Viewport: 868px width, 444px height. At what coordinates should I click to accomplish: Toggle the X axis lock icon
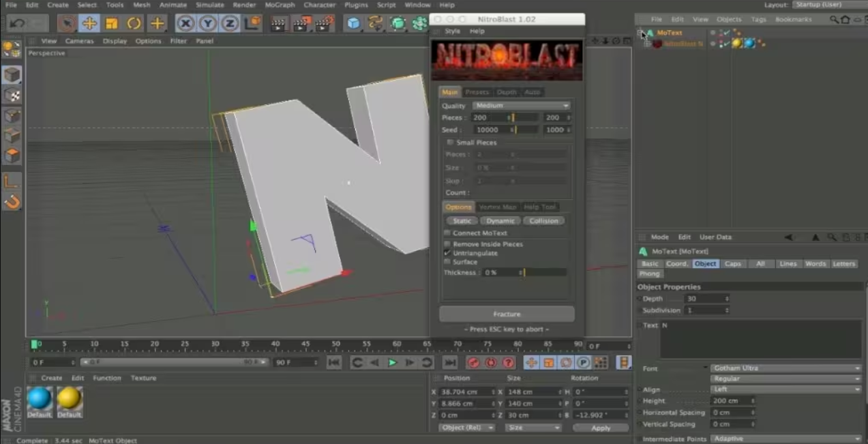pyautogui.click(x=185, y=24)
